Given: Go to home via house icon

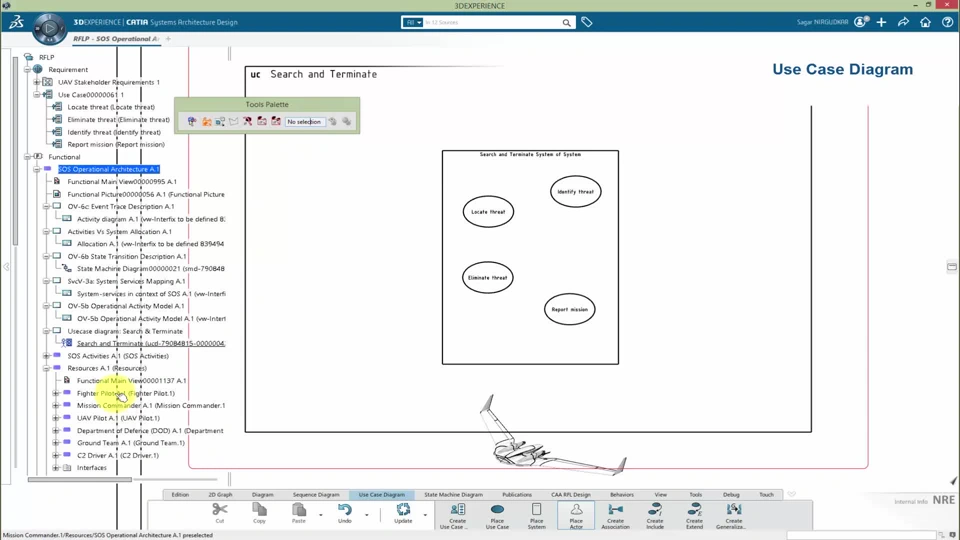Looking at the screenshot, I should 925,22.
